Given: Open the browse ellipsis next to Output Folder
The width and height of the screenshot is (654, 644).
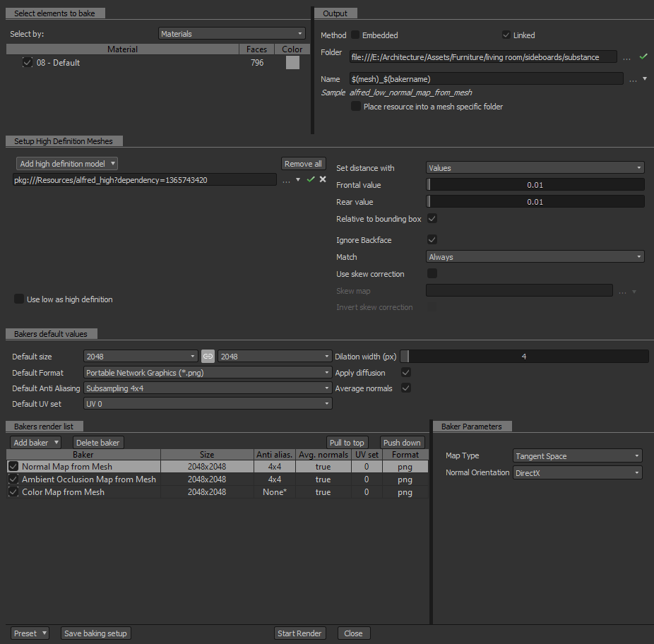Looking at the screenshot, I should click(626, 58).
